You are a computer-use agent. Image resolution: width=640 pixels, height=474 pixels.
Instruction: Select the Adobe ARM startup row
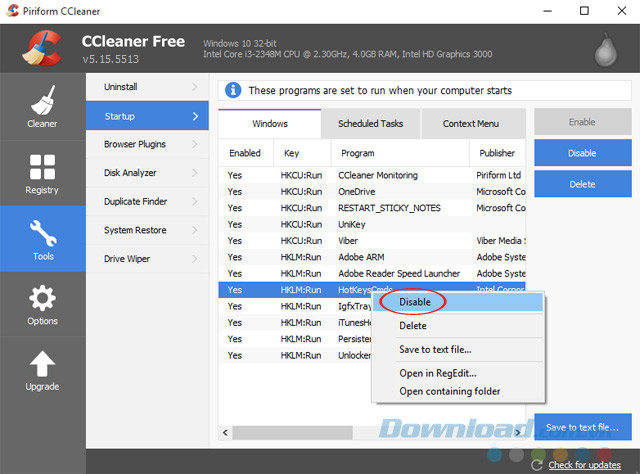click(x=372, y=257)
